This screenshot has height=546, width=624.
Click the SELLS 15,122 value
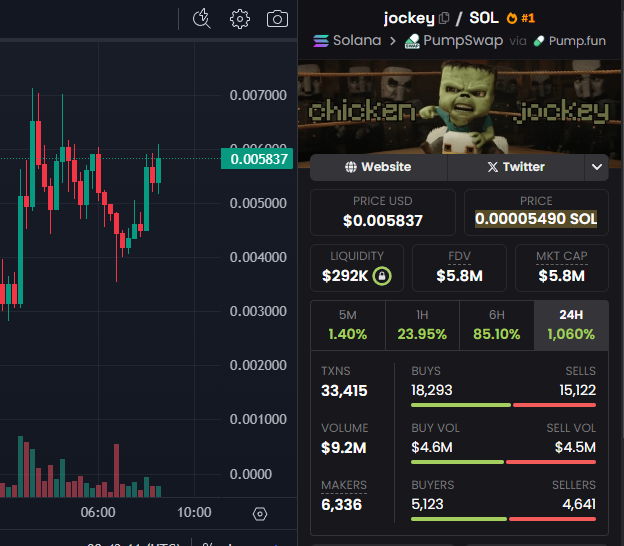pos(577,390)
